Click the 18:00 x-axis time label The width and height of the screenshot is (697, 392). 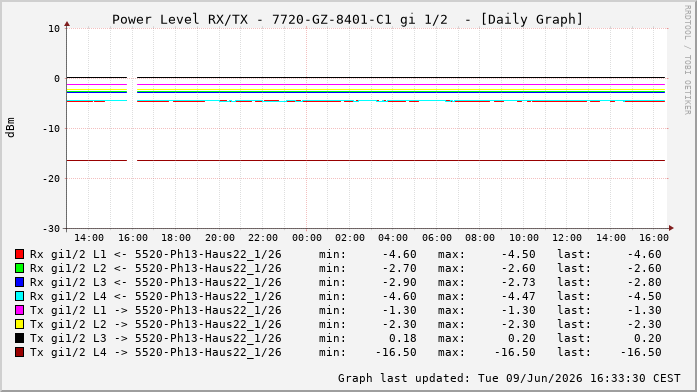(x=176, y=238)
